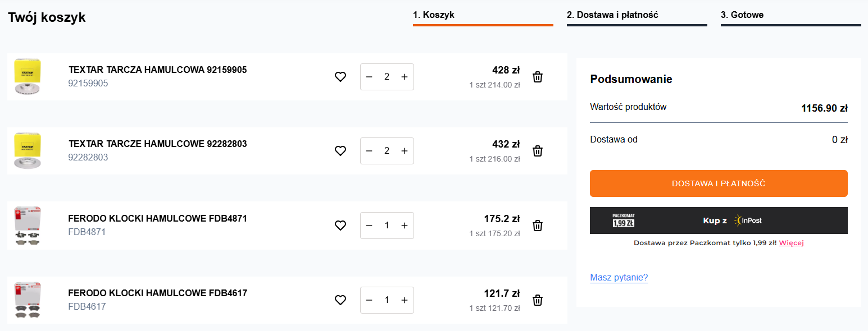Image resolution: width=868 pixels, height=331 pixels.
Task: Open the '2. Dostawa i płatność' step
Action: [637, 16]
